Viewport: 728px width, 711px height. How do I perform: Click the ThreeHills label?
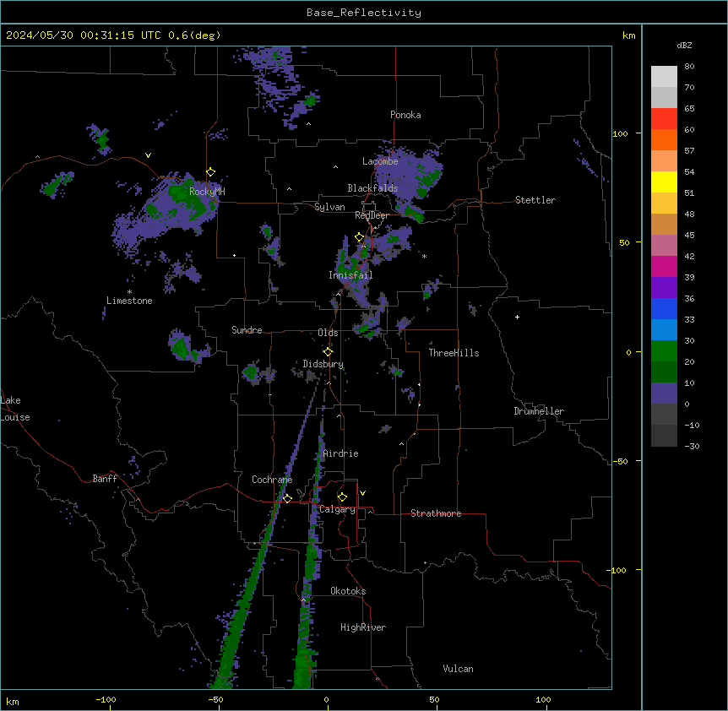(454, 353)
